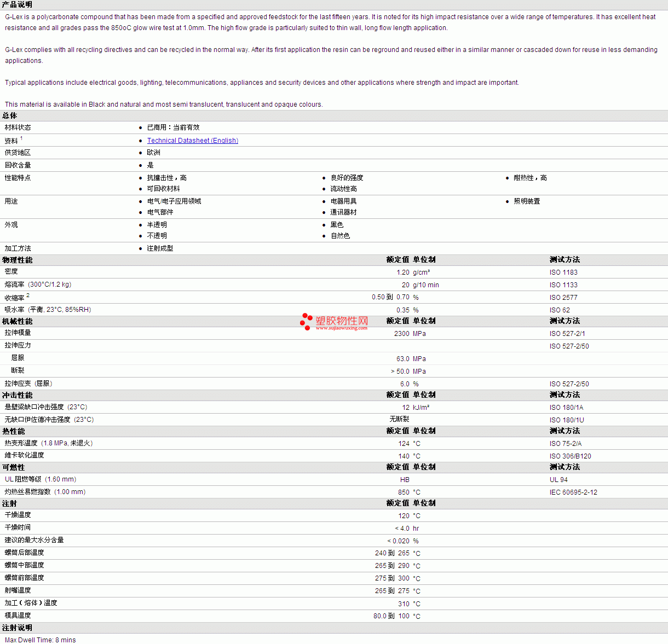Click footnote 1 superscript beside 资料
Image resolution: width=668 pixels, height=644 pixels.
click(x=21, y=138)
